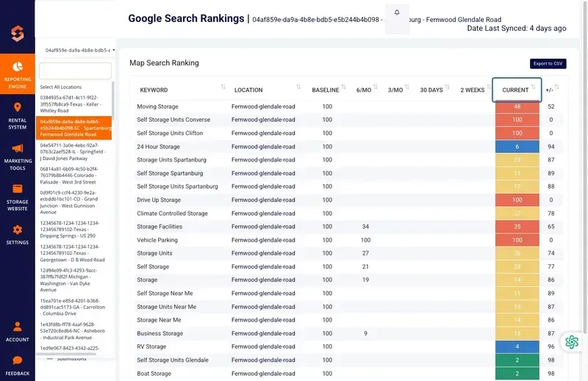Click the Date Last Synced text

[x=517, y=28]
